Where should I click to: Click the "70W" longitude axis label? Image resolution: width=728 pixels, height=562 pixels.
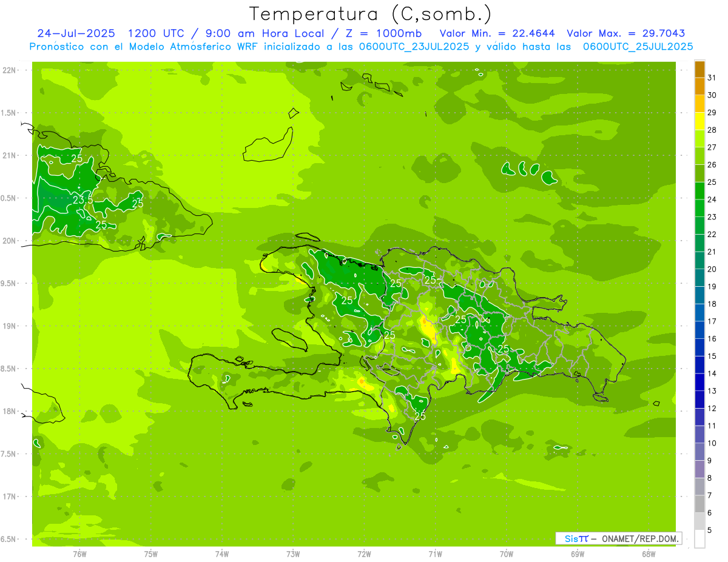[x=507, y=554]
